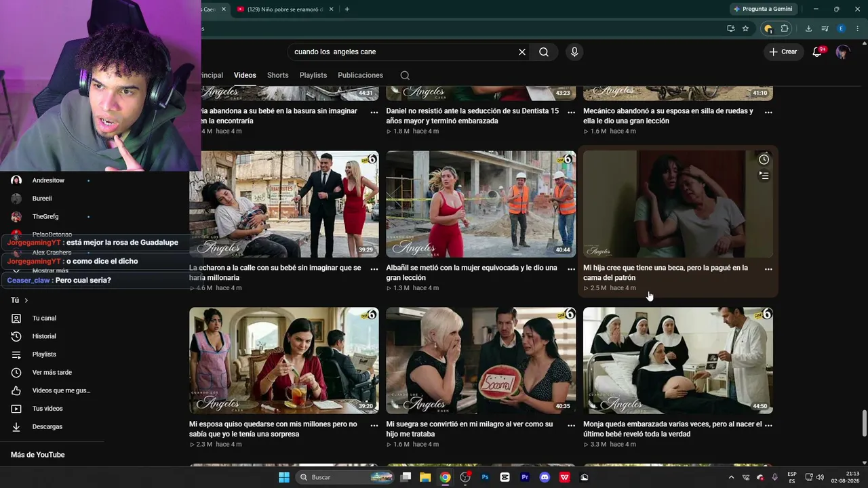Open a new browser tab

pos(347,9)
